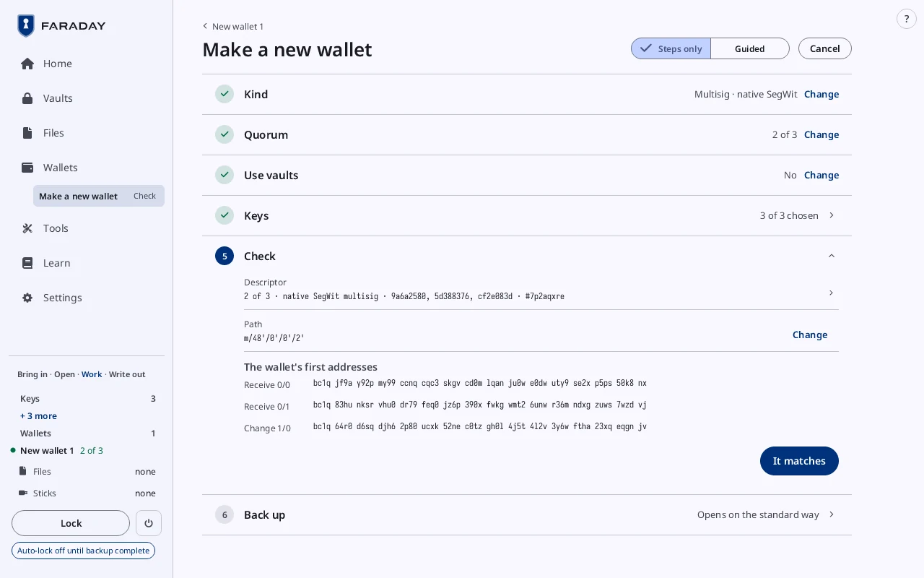This screenshot has height=578, width=924.
Task: Open the Files document icon
Action: pos(27,133)
